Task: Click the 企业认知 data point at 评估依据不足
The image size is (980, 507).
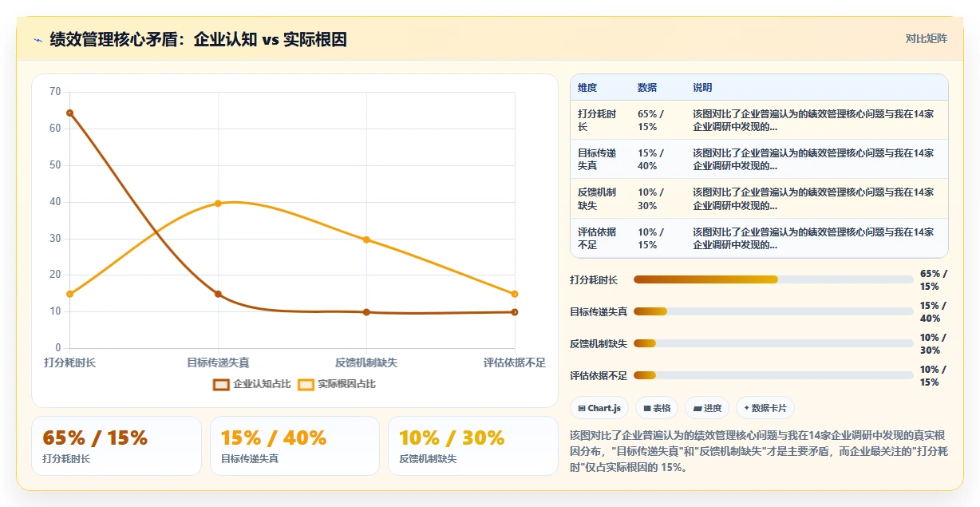Action: pos(515,312)
